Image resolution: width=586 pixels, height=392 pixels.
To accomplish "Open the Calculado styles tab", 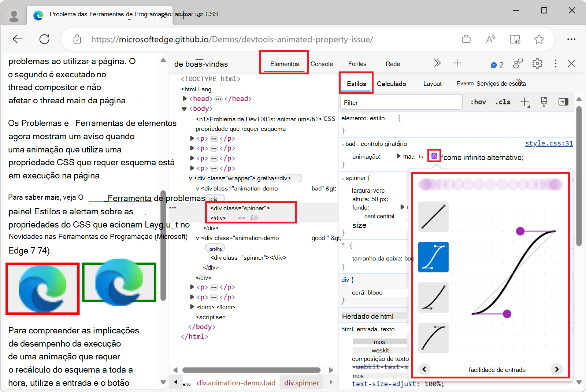I will click(391, 84).
